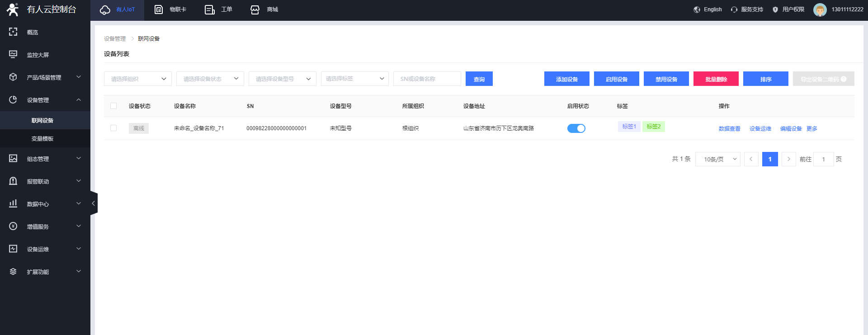
Task: Open the 数据查看 link in the row
Action: [x=729, y=129]
